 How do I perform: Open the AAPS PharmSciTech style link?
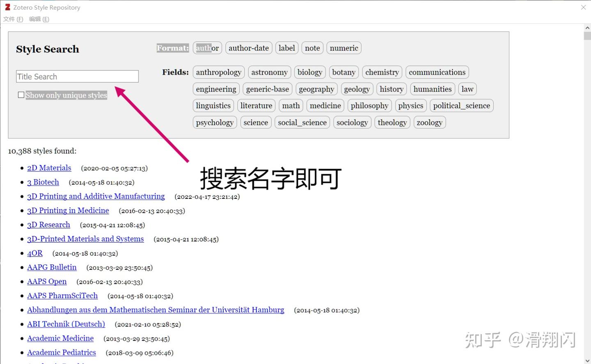62,296
